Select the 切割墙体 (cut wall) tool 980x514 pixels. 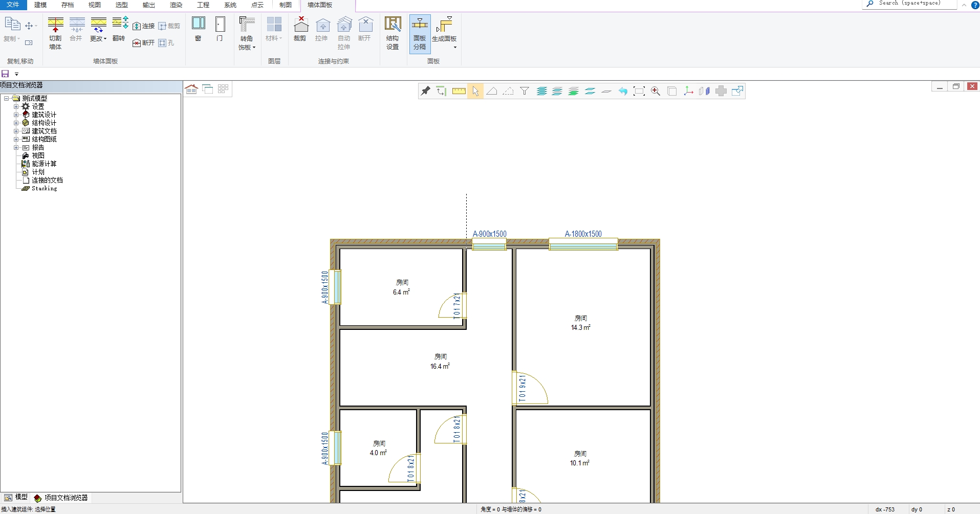[55, 33]
